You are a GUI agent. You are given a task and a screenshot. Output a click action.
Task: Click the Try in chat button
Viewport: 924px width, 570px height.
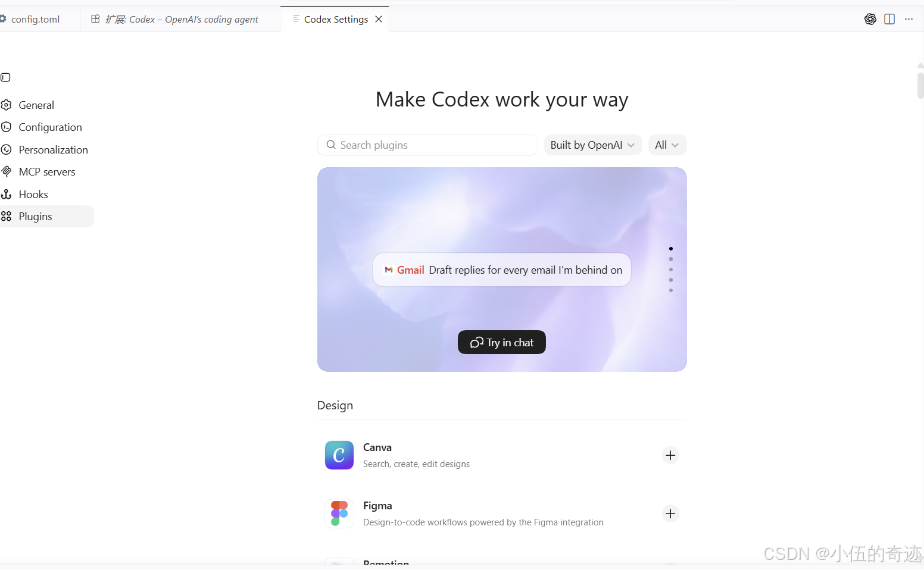(502, 342)
